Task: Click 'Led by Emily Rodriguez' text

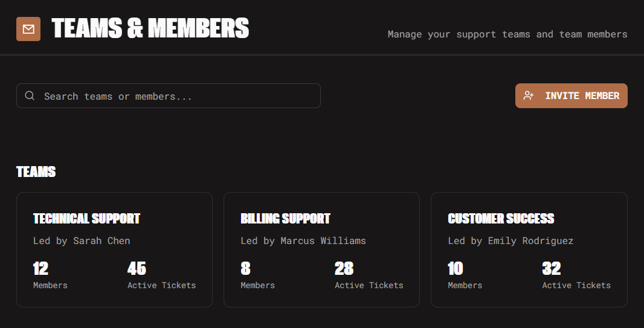Action: pos(510,240)
